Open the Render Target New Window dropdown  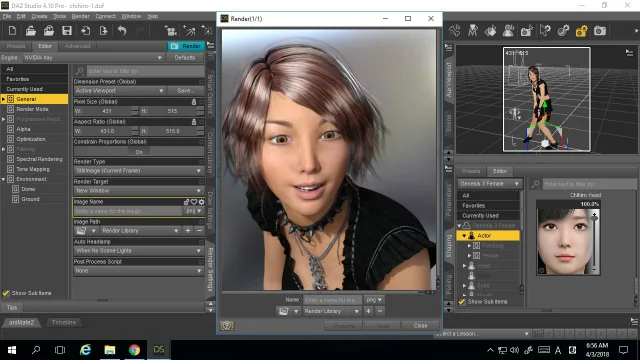point(138,191)
